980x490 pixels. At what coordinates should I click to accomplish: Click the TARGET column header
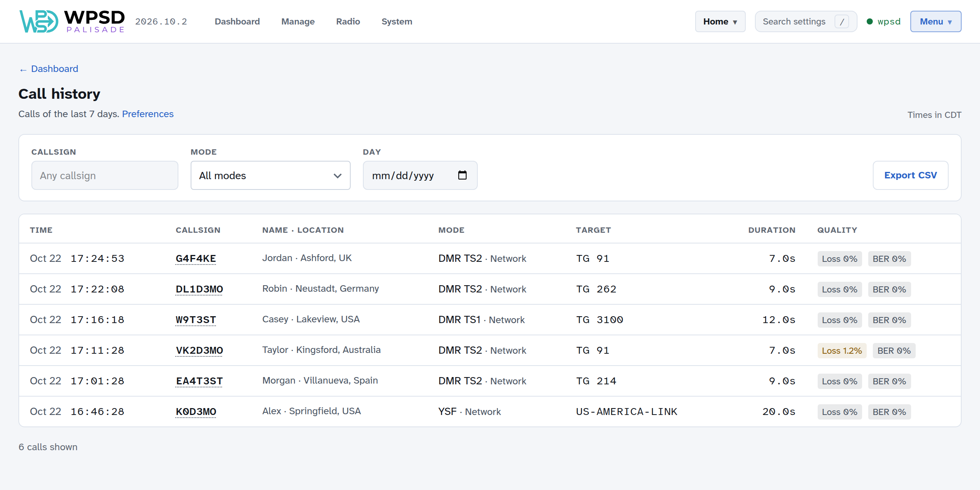click(x=593, y=230)
